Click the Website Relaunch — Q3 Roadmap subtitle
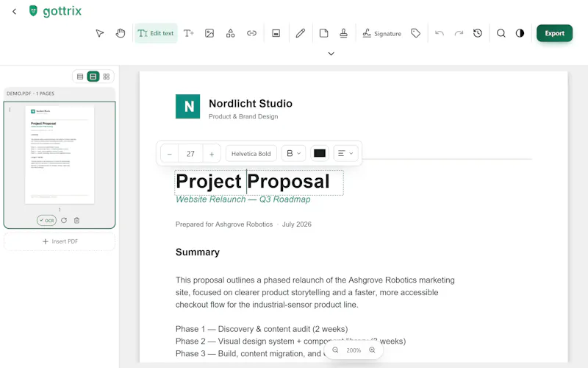 (x=243, y=199)
